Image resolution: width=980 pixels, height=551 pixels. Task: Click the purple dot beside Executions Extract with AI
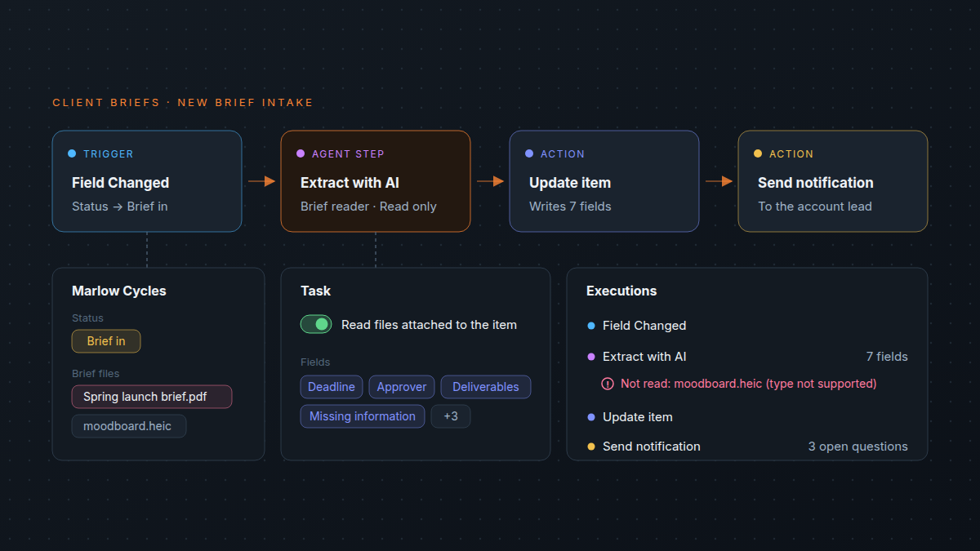click(591, 357)
